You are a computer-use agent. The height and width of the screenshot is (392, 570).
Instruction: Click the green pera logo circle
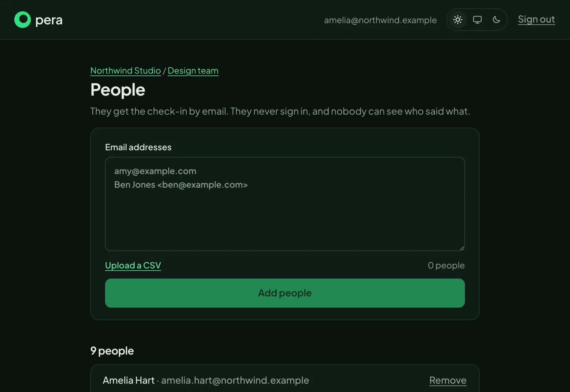pos(22,20)
